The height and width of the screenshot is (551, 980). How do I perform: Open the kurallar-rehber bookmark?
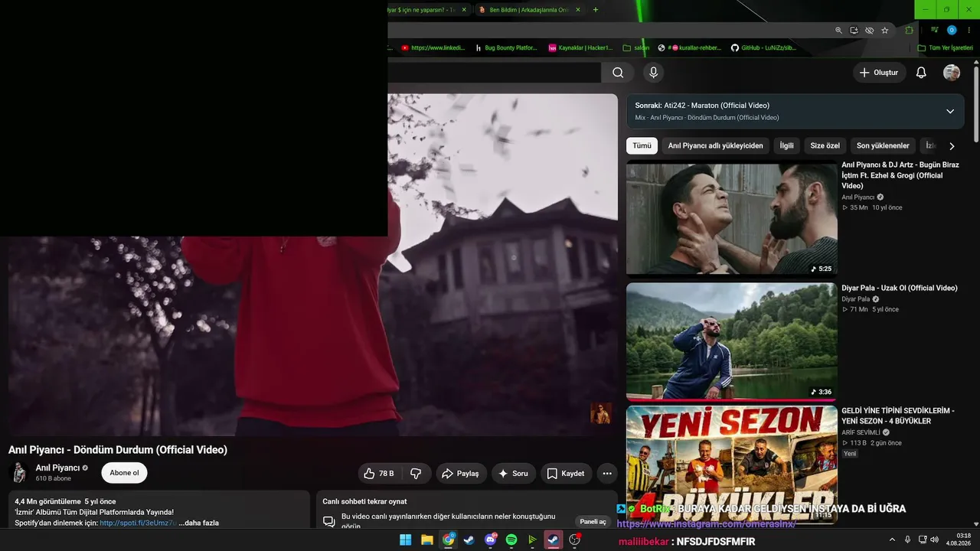[x=689, y=47]
